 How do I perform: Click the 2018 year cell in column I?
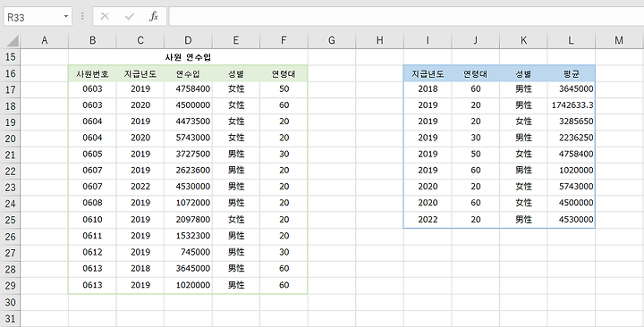[428, 89]
